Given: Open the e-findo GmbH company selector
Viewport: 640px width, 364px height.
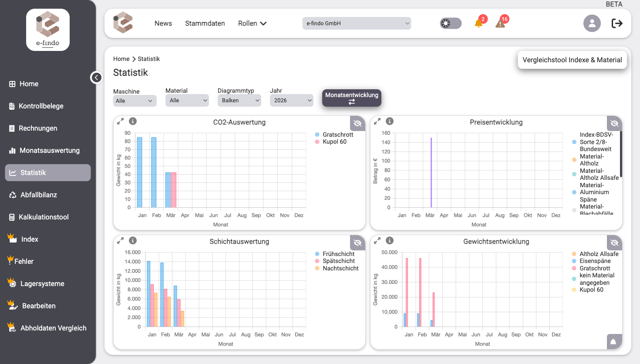Looking at the screenshot, I should (x=357, y=24).
